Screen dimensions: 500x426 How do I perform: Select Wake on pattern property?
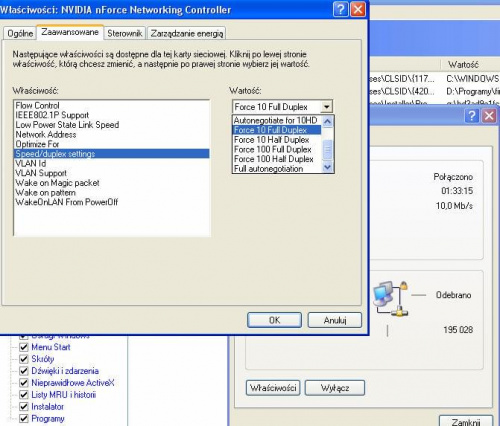(112, 192)
